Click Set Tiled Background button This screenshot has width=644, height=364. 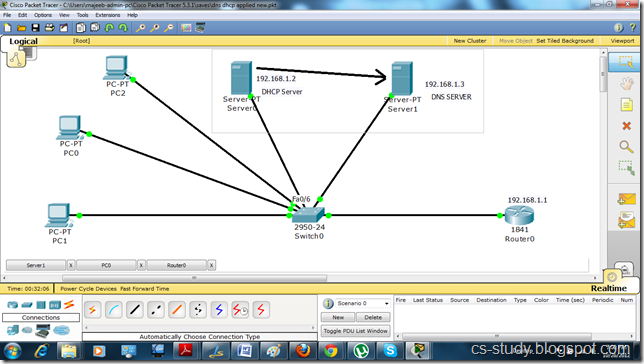(x=565, y=41)
